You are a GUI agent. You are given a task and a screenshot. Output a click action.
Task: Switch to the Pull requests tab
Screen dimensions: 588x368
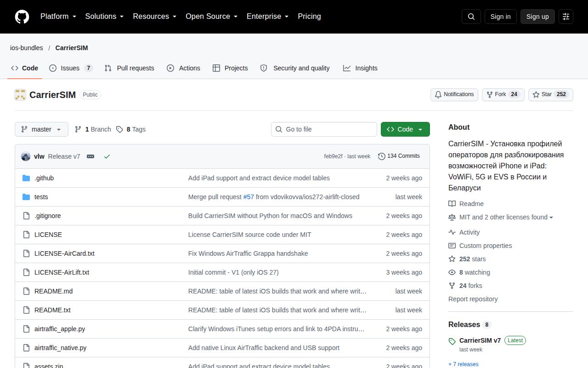(x=129, y=68)
